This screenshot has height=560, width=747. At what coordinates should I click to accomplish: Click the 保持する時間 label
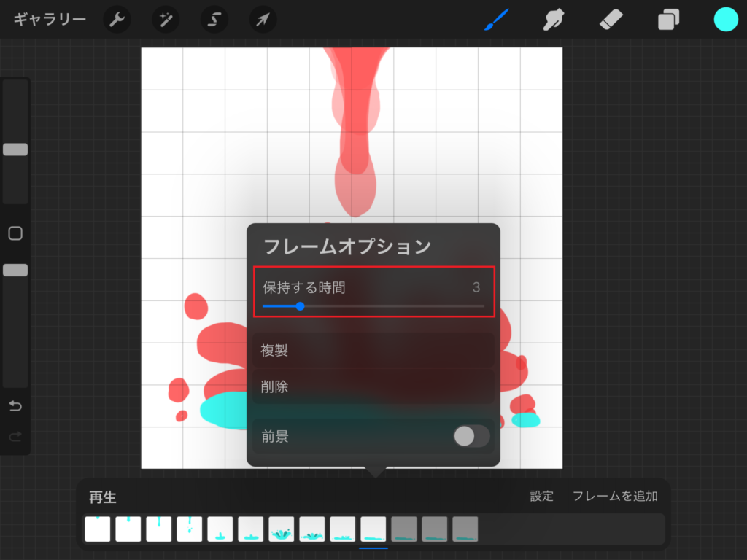point(304,287)
